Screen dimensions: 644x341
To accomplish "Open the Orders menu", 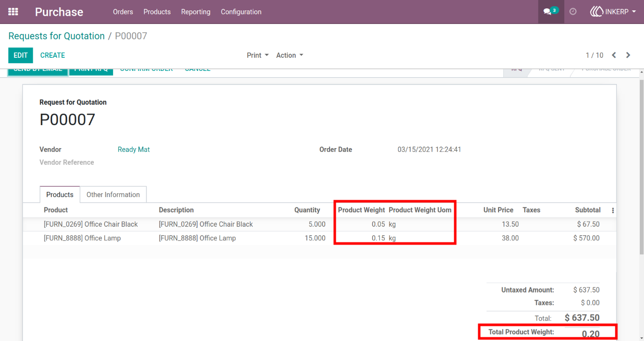I will pyautogui.click(x=123, y=11).
